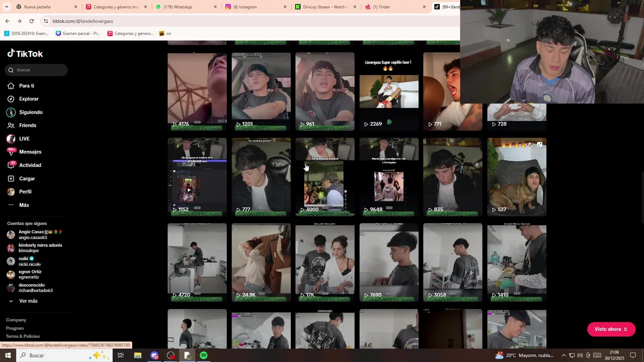Reload the TikTok page
The width and height of the screenshot is (644, 362).
31,21
